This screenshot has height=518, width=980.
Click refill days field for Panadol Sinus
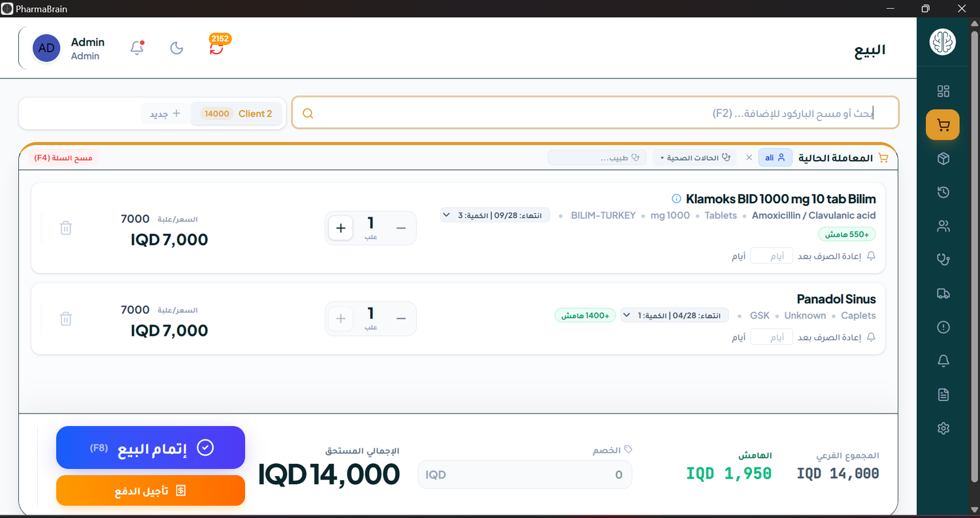[772, 337]
